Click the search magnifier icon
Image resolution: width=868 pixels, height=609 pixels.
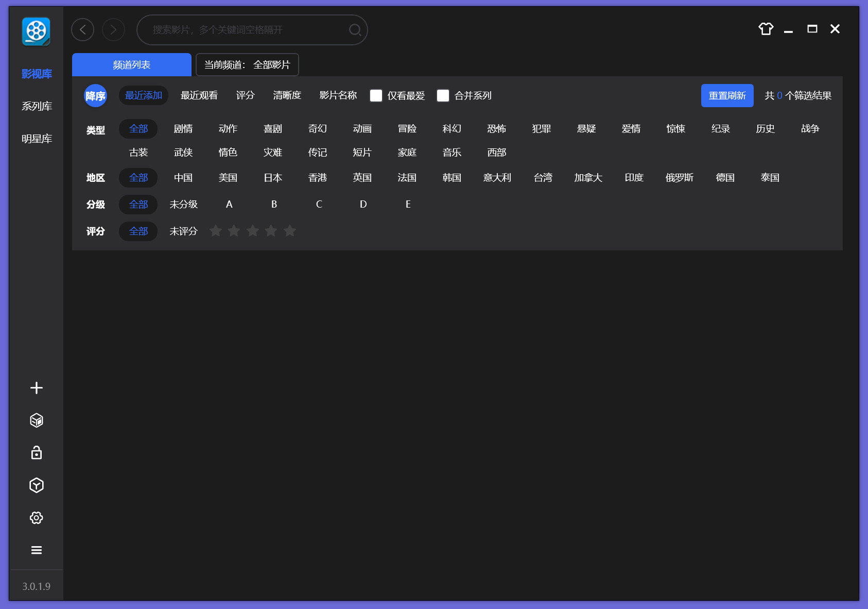point(355,30)
